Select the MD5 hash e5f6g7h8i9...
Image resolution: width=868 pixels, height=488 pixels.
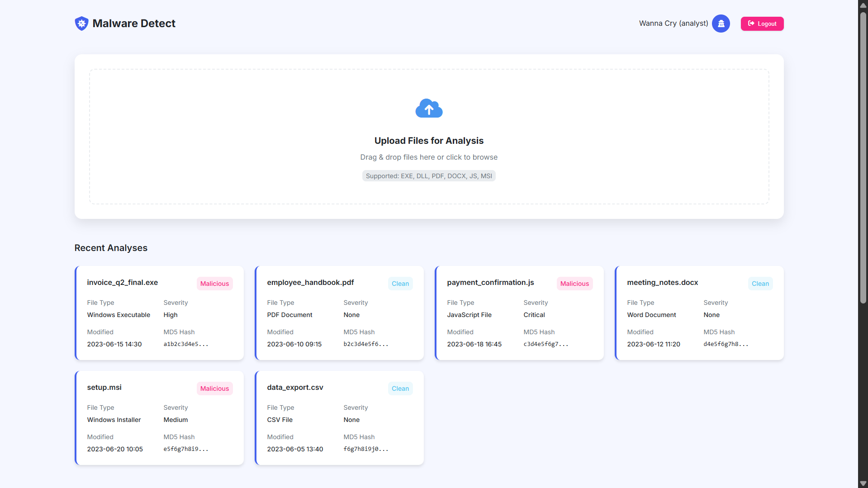point(186,449)
